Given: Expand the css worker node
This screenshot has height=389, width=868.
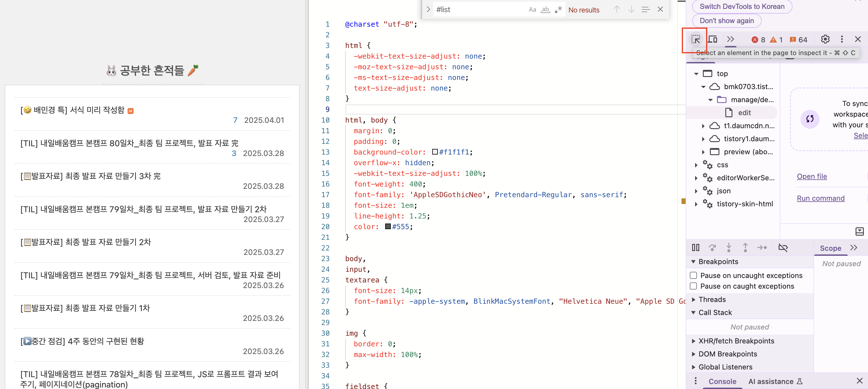Looking at the screenshot, I should (x=696, y=165).
